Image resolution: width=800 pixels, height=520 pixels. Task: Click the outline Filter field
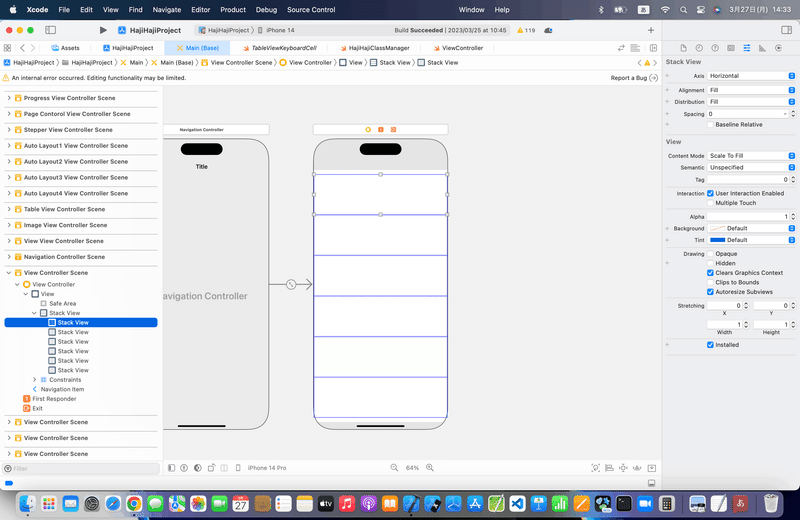pyautogui.click(x=82, y=468)
